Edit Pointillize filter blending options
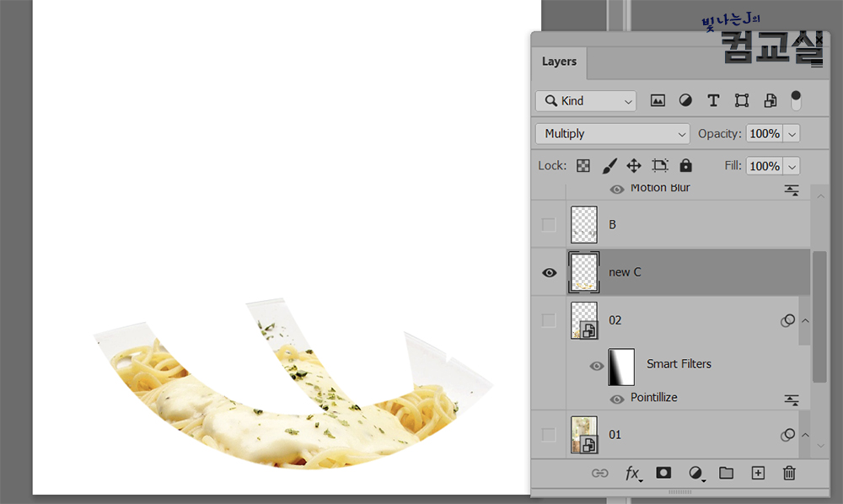 792,399
